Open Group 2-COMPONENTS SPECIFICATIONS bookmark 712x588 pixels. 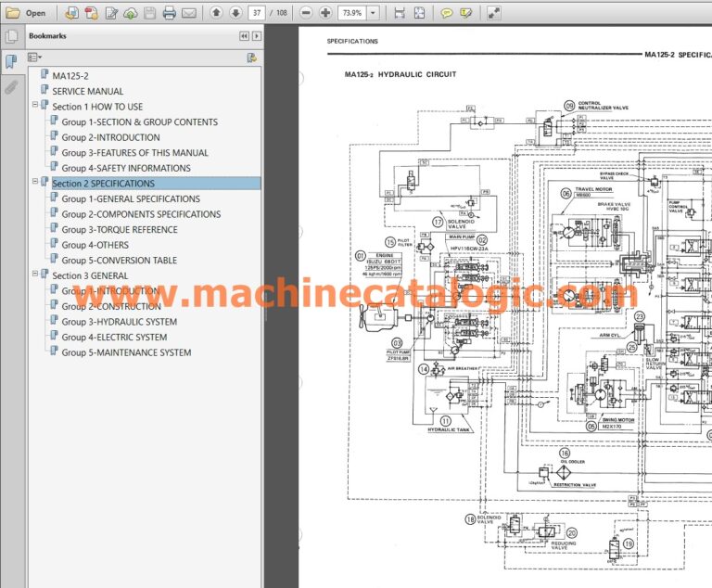141,214
